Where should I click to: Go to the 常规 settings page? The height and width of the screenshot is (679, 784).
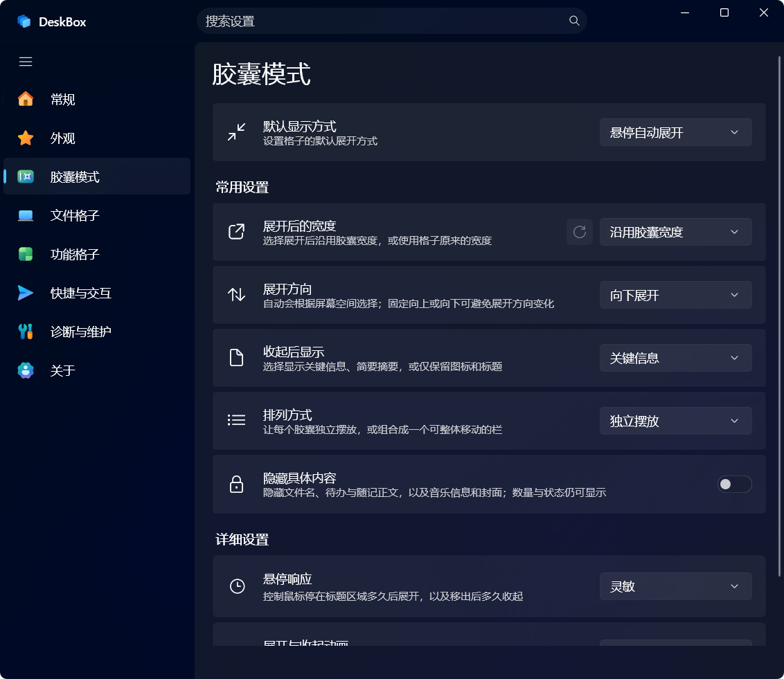coord(97,99)
